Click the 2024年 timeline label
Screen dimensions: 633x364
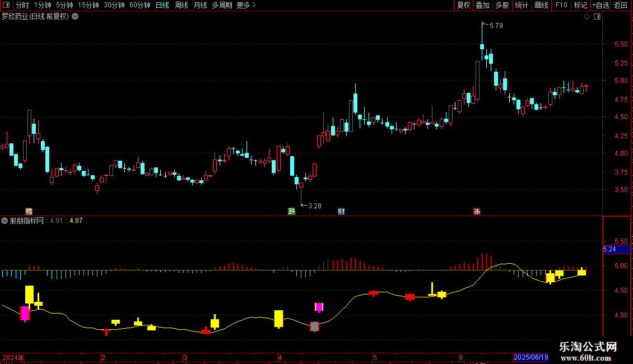[x=13, y=357]
